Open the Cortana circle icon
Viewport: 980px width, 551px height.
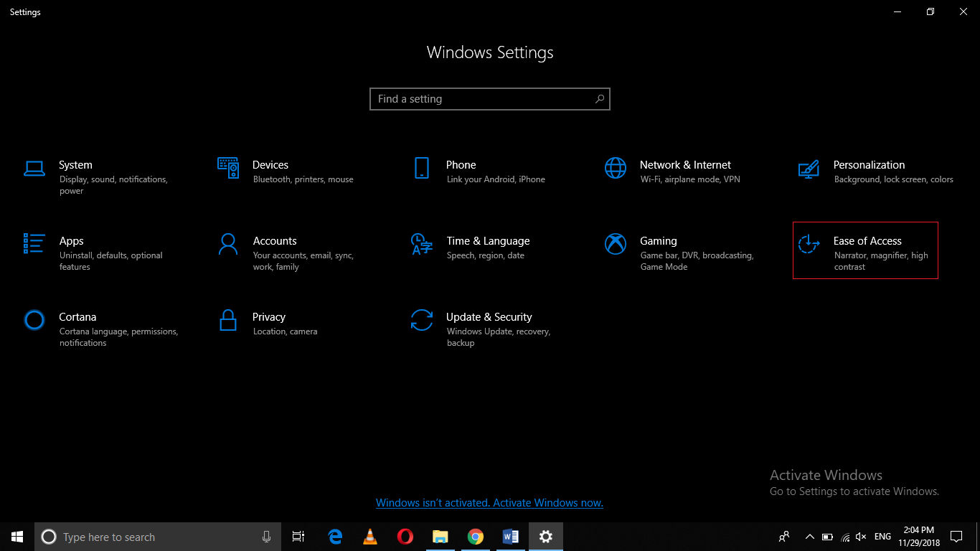34,319
